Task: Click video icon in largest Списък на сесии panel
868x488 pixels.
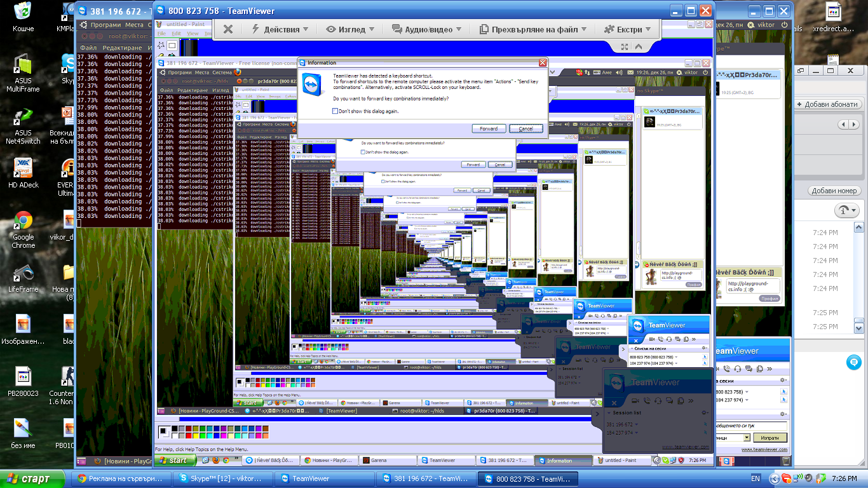Action: tap(652, 339)
